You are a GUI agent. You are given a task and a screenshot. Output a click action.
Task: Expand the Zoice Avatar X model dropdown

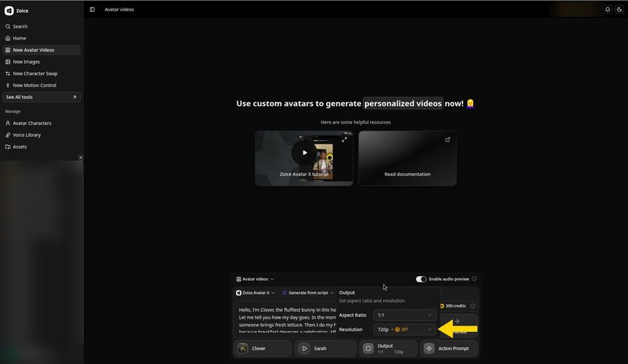click(x=255, y=293)
